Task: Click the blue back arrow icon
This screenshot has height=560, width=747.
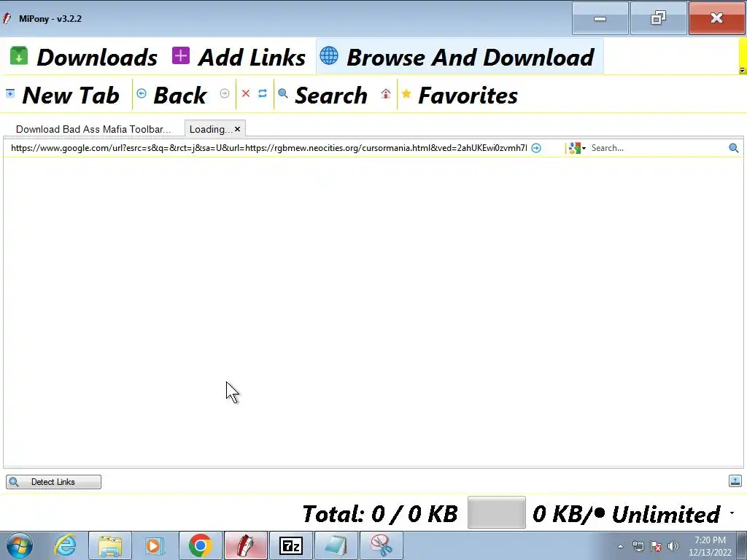Action: coord(142,93)
